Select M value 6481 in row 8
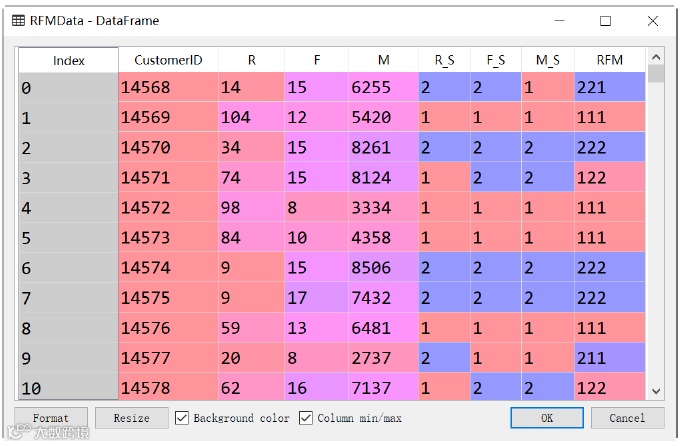The width and height of the screenshot is (680, 446). point(383,328)
